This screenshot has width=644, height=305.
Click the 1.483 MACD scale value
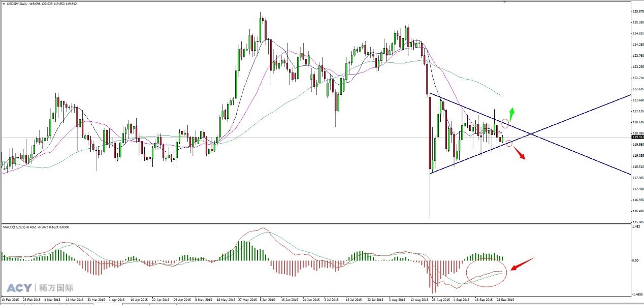(636, 227)
